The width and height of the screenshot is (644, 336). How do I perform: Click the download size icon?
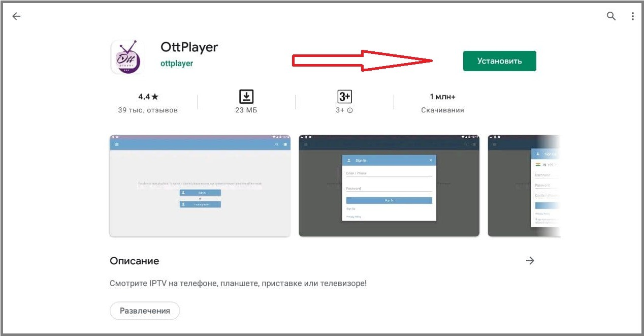246,97
